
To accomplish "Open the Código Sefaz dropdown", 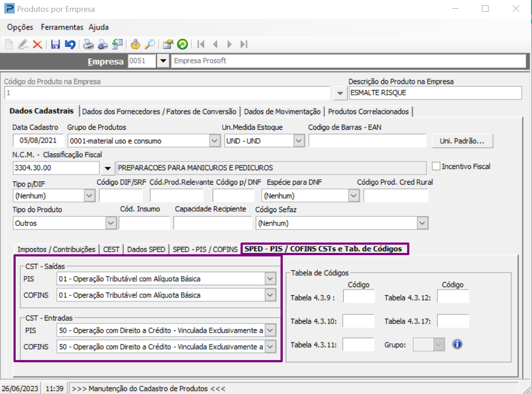I will click(422, 223).
